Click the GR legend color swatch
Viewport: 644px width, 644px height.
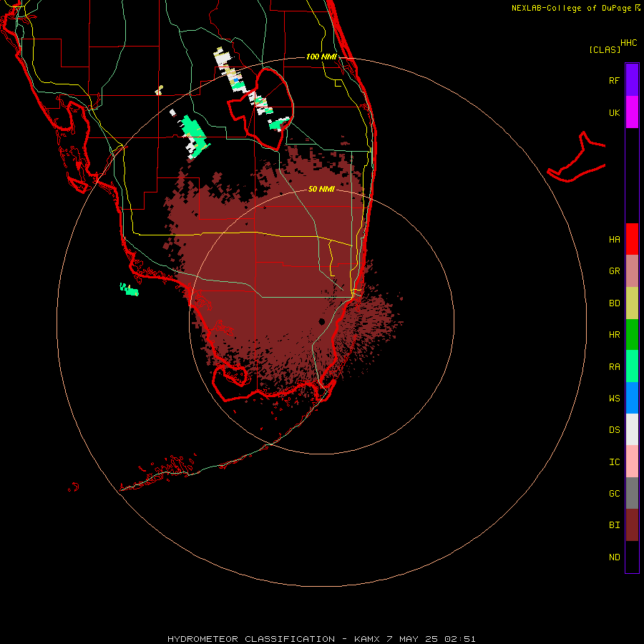click(x=632, y=271)
